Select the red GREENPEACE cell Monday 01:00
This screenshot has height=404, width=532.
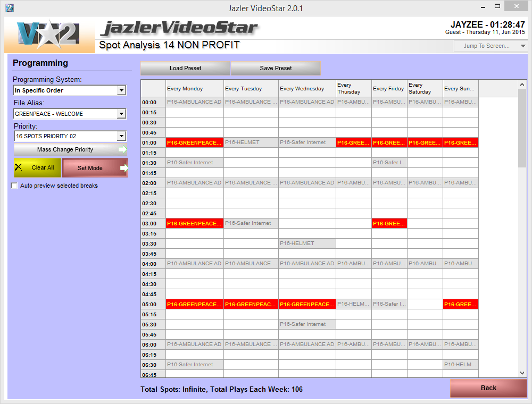tap(194, 142)
